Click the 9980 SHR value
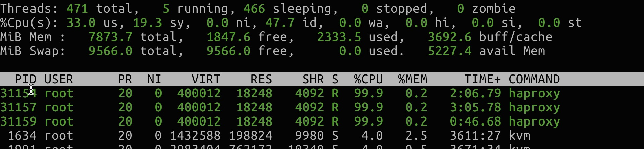644x149 pixels. coord(309,136)
